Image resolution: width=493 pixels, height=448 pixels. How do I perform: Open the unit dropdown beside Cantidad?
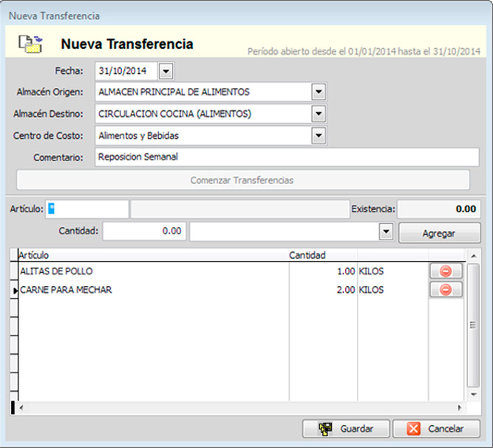click(x=385, y=231)
